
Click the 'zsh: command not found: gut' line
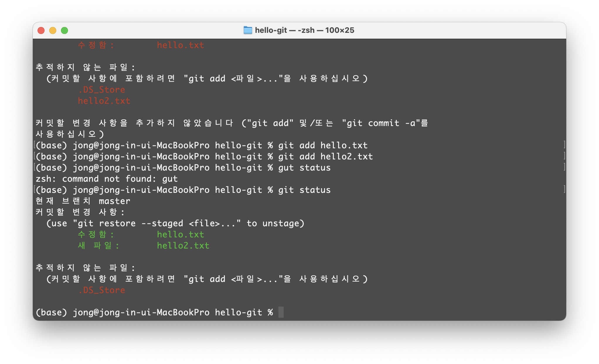coord(107,179)
